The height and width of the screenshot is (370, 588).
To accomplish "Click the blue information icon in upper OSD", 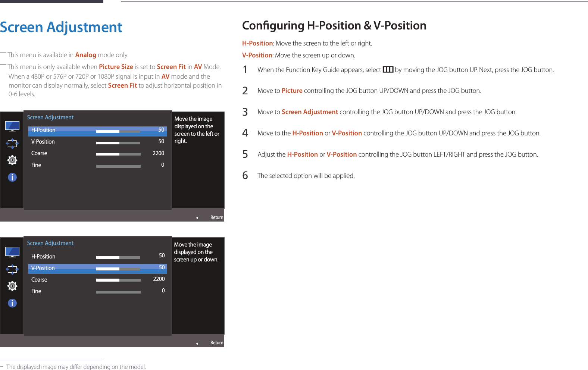I will pos(12,177).
